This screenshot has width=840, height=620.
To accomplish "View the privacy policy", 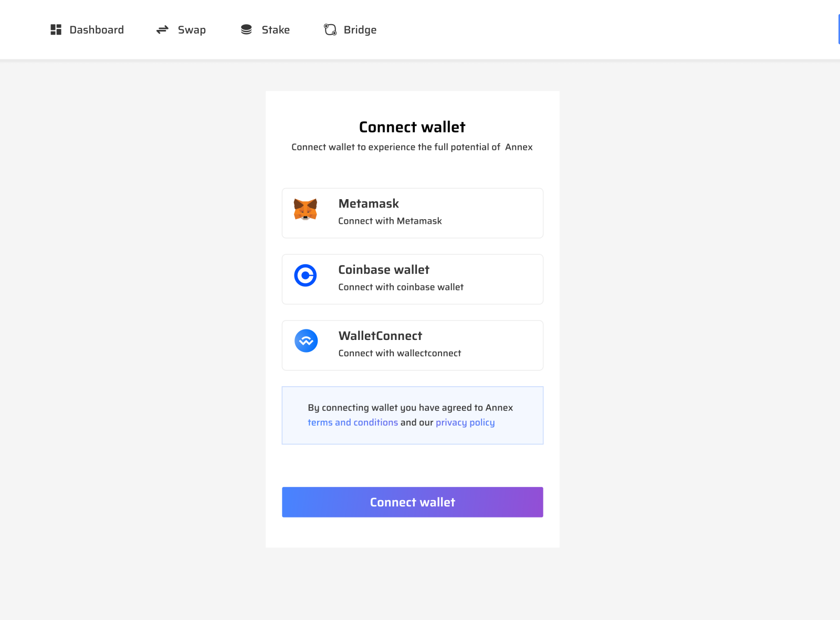I will pyautogui.click(x=465, y=422).
